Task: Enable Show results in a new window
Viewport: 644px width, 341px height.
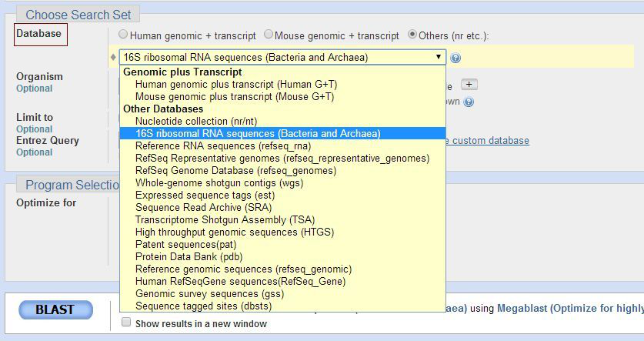Action: [x=126, y=322]
